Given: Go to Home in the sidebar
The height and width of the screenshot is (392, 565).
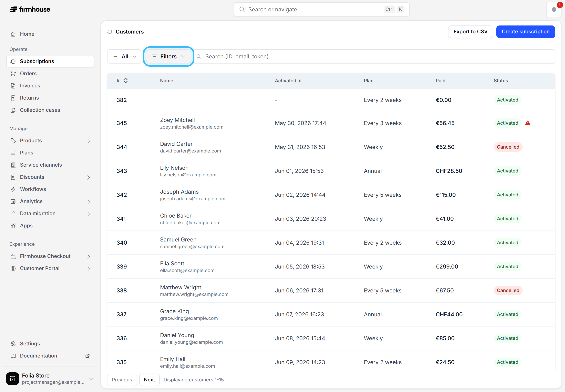Looking at the screenshot, I should [x=50, y=34].
